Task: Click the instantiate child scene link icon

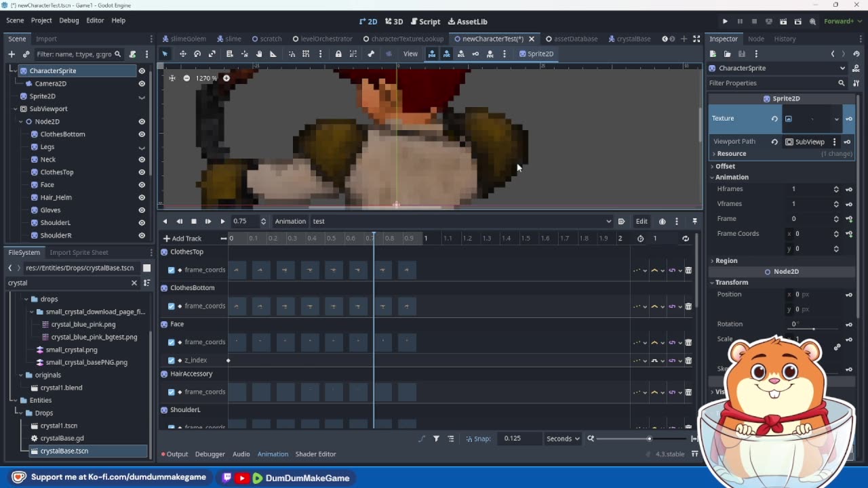Action: point(26,54)
